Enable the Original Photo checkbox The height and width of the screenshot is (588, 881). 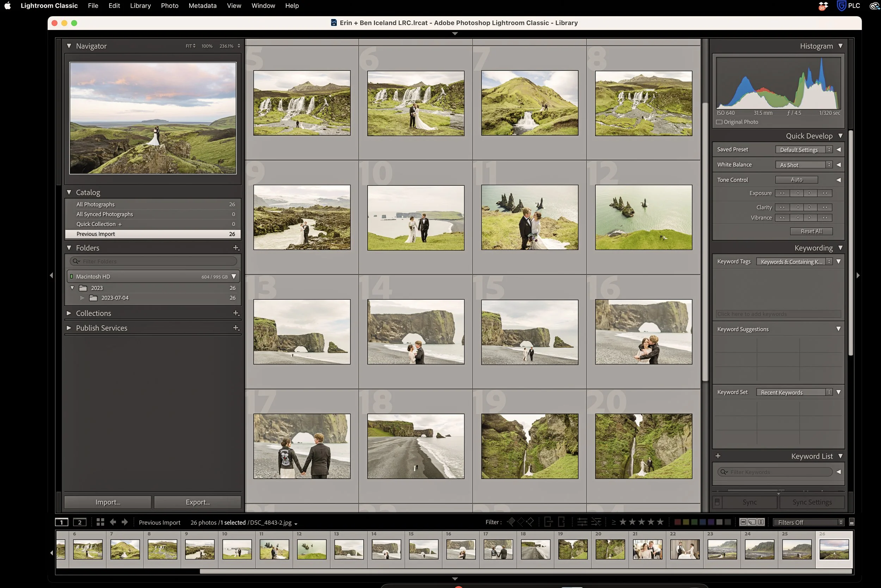(719, 122)
